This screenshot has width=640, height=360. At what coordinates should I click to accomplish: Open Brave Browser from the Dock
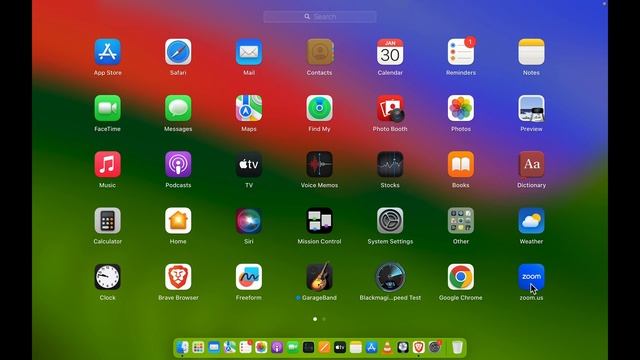pos(419,347)
